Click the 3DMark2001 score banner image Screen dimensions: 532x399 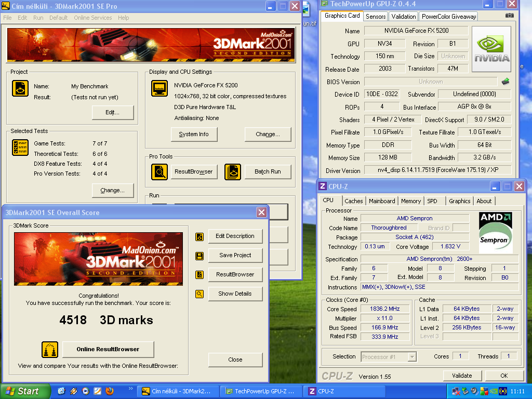pos(98,259)
